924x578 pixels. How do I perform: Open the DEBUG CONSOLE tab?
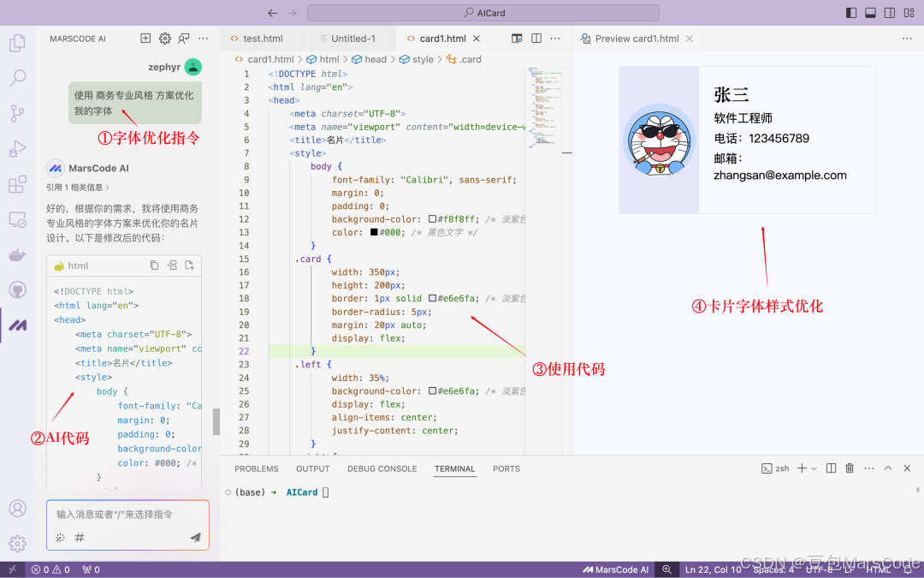[382, 469]
